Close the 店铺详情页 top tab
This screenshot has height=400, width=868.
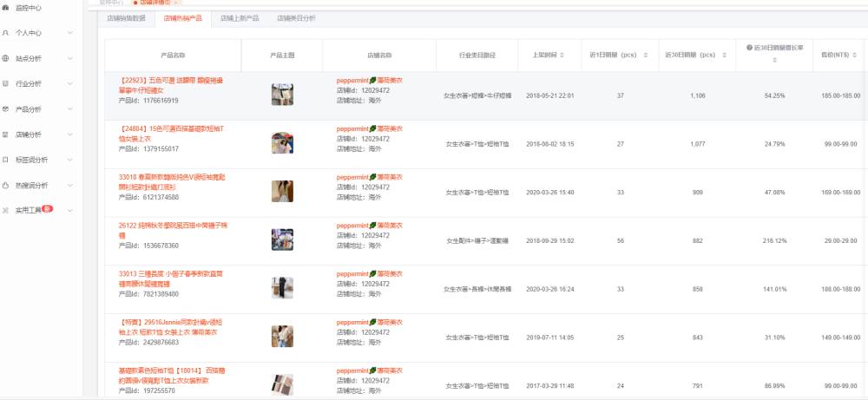point(175,3)
